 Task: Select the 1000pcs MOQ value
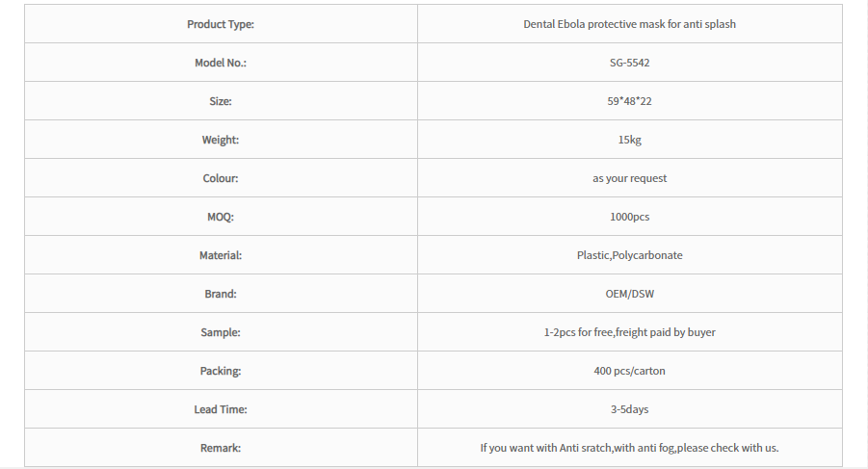click(x=629, y=217)
